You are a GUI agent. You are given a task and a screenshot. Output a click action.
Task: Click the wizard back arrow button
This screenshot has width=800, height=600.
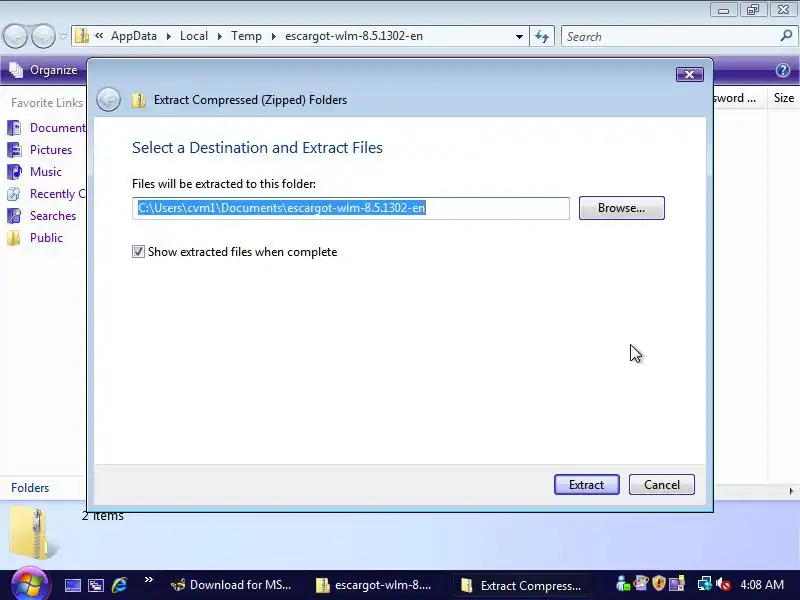[109, 99]
